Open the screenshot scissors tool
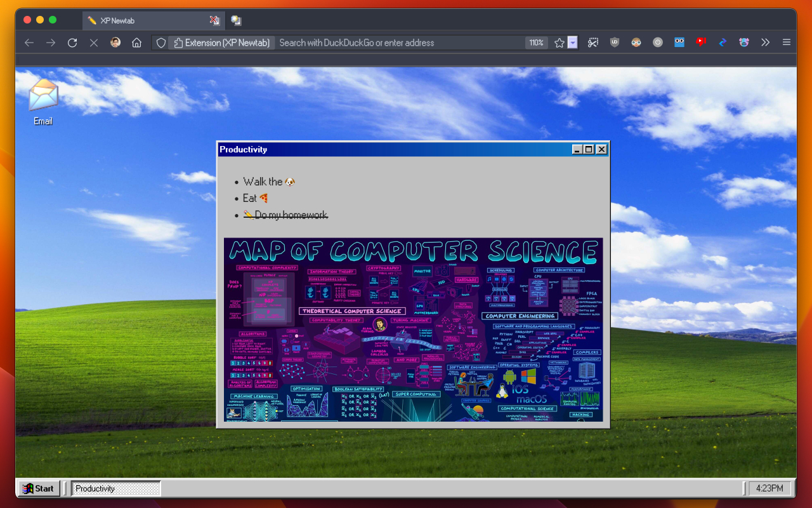 click(593, 43)
